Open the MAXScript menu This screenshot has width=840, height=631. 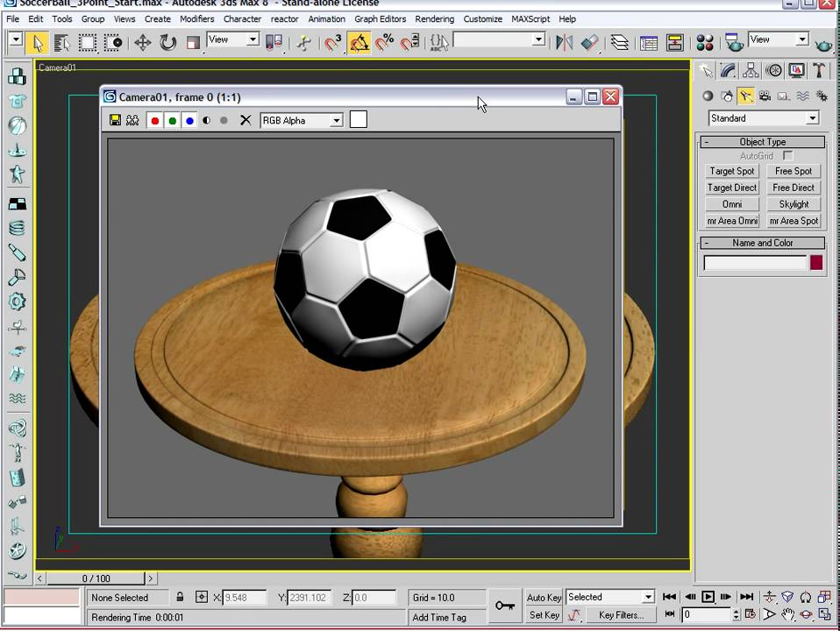530,18
